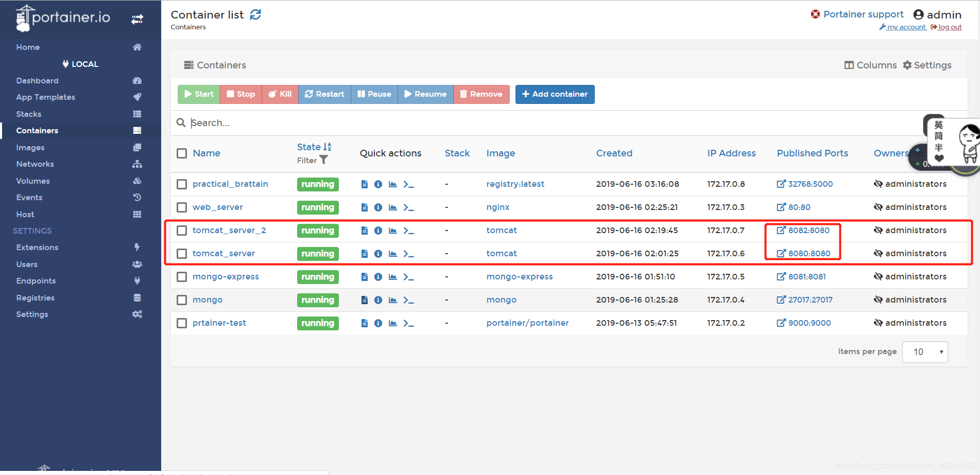Open Endpoints in the sidebar

36,281
